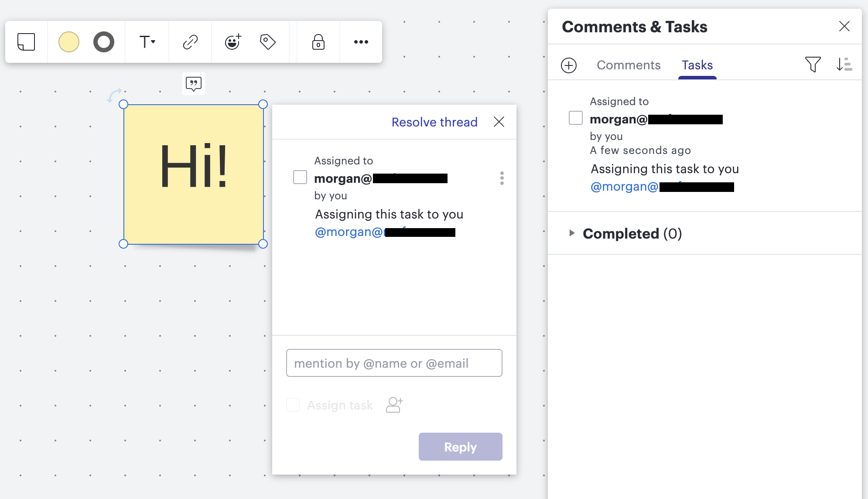Screen dimensions: 868x499
Task: Expand the Completed tasks section
Action: coord(573,233)
